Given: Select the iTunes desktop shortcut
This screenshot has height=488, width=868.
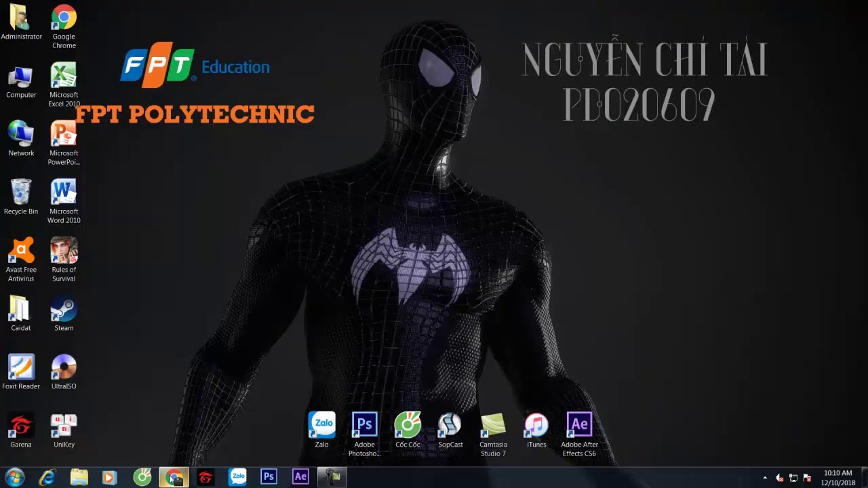Looking at the screenshot, I should point(536,430).
